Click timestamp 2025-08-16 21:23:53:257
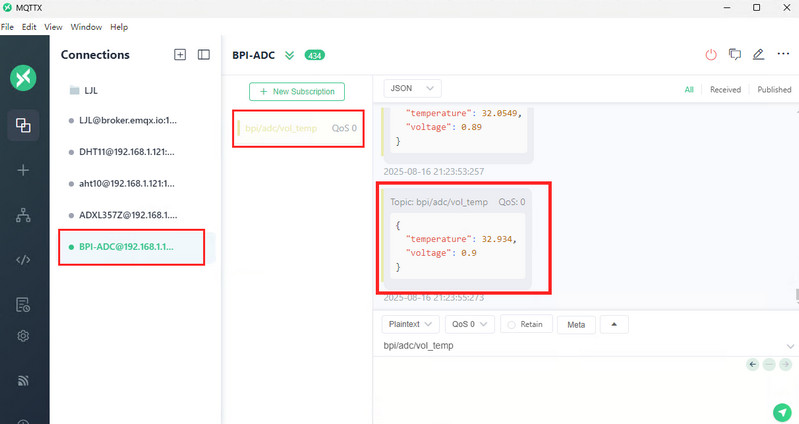This screenshot has height=424, width=799. [x=434, y=172]
